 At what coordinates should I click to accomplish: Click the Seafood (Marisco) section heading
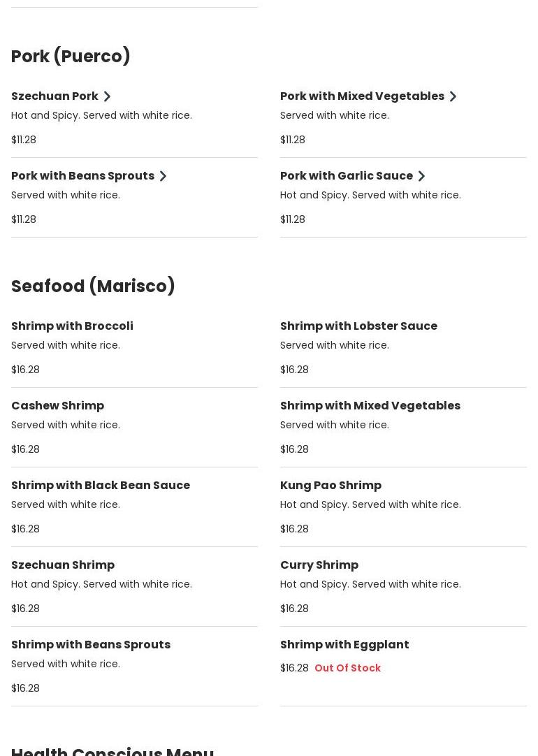click(x=93, y=286)
